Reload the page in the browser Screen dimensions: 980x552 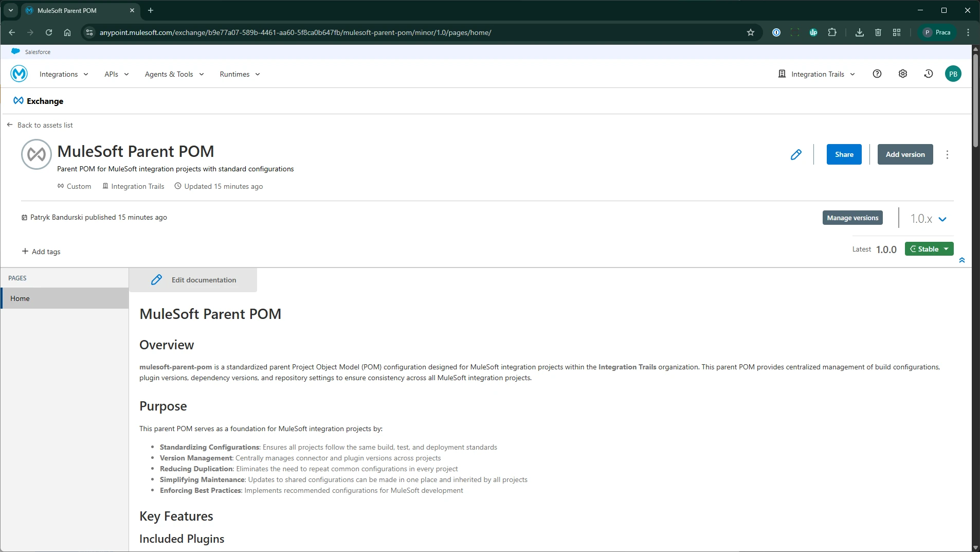(x=49, y=32)
